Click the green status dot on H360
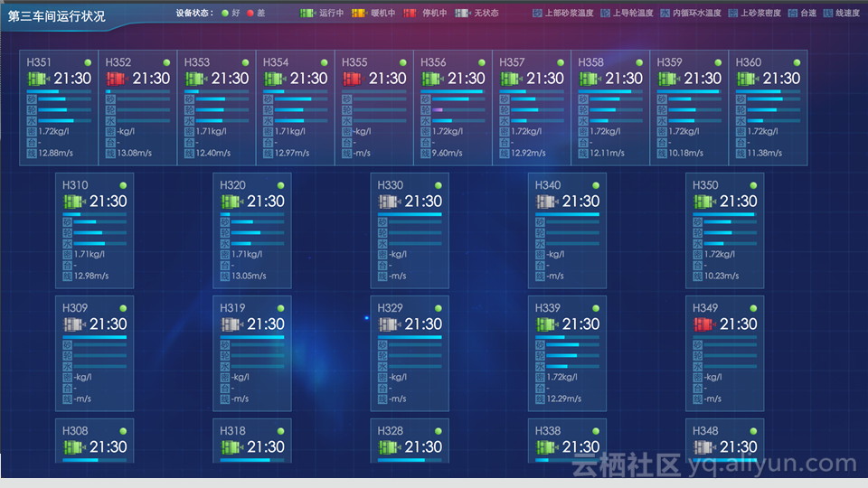Image resolution: width=868 pixels, height=488 pixels. [797, 62]
